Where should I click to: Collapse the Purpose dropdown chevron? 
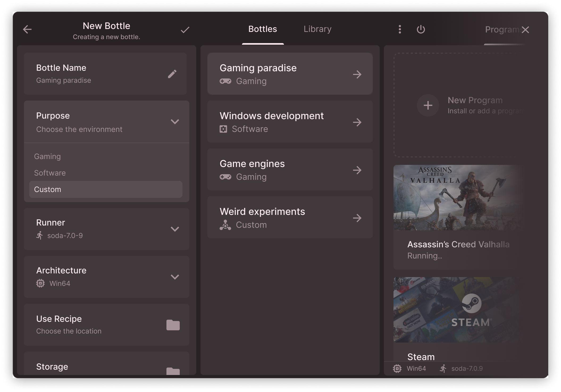click(175, 122)
